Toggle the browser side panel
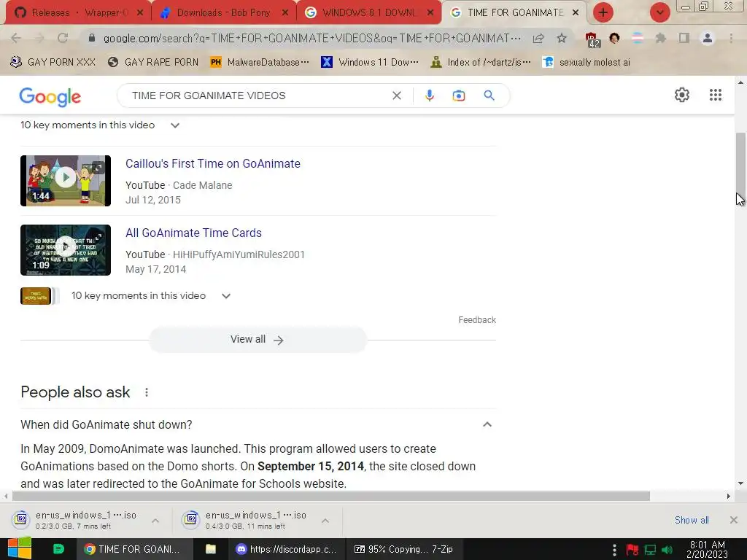The image size is (747, 560). [x=684, y=38]
